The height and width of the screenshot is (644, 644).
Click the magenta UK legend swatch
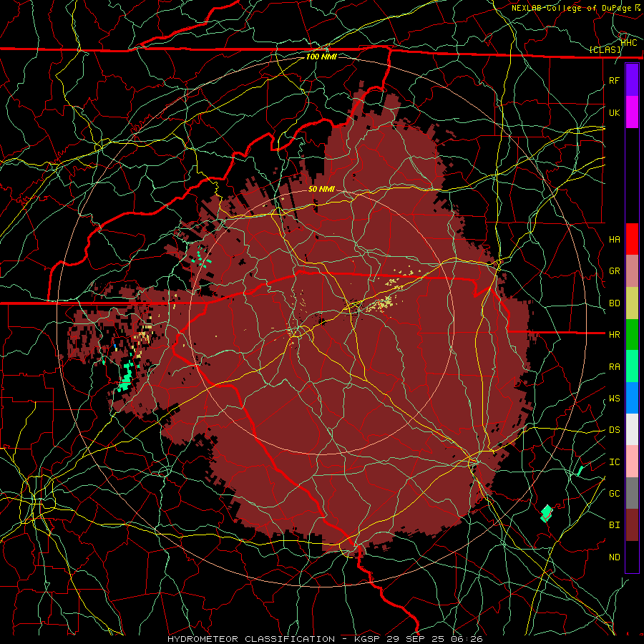point(632,112)
